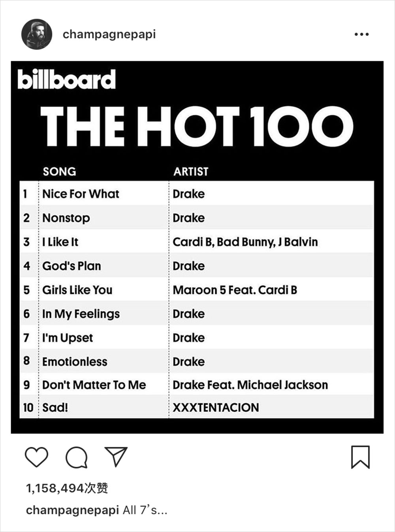This screenshot has width=395, height=532.
Task: View the 1,158,494 likes count
Action: 67,488
